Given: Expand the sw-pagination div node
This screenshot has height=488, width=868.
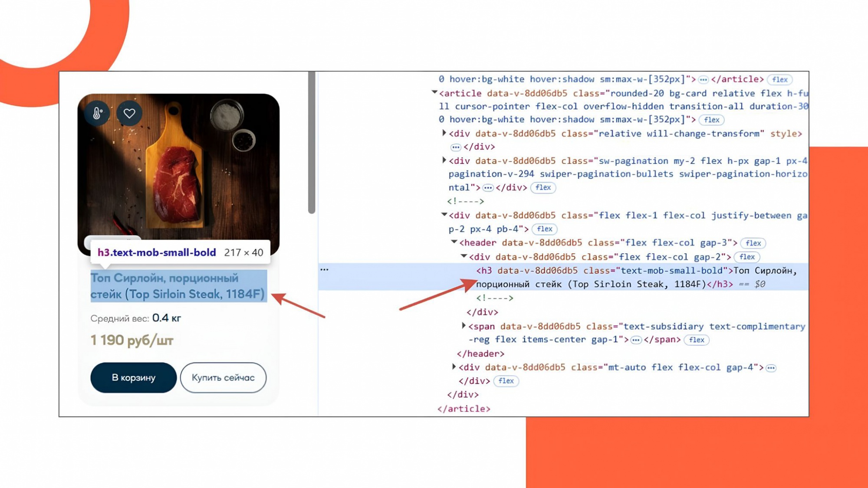Looking at the screenshot, I should (x=444, y=160).
